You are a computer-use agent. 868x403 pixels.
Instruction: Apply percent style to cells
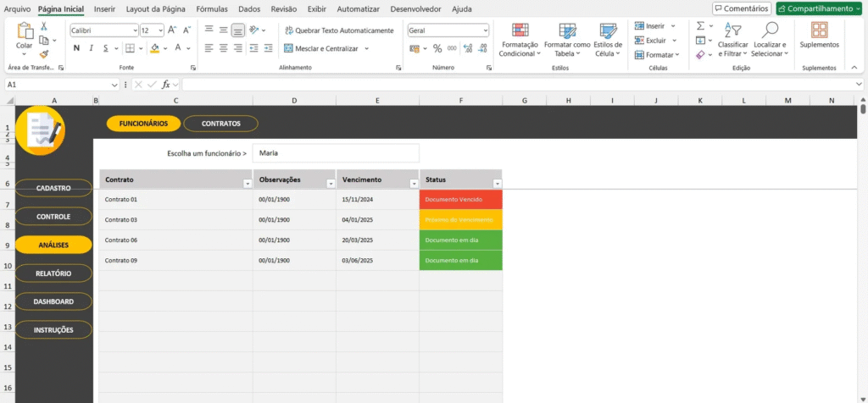(437, 48)
